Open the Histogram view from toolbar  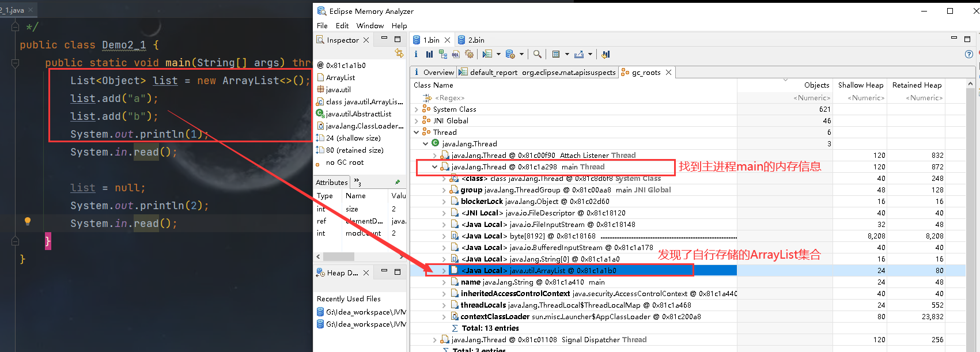click(429, 54)
